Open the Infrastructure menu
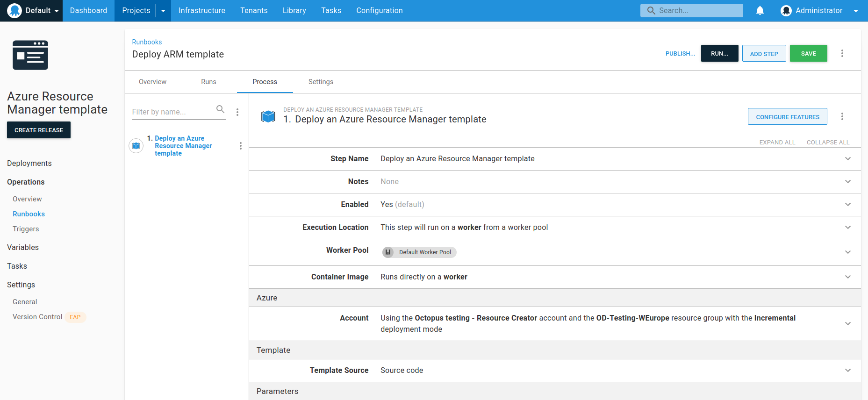Viewport: 868px width, 400px height. click(x=202, y=10)
